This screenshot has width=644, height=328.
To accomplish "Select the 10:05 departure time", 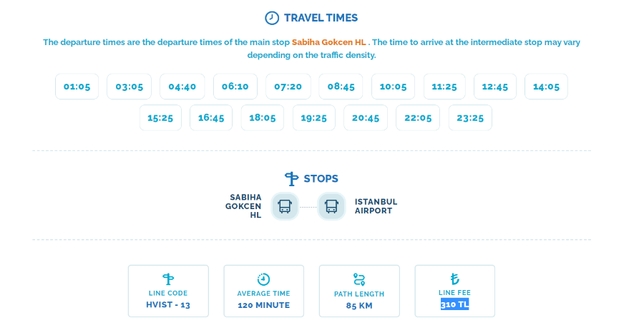I will [393, 87].
